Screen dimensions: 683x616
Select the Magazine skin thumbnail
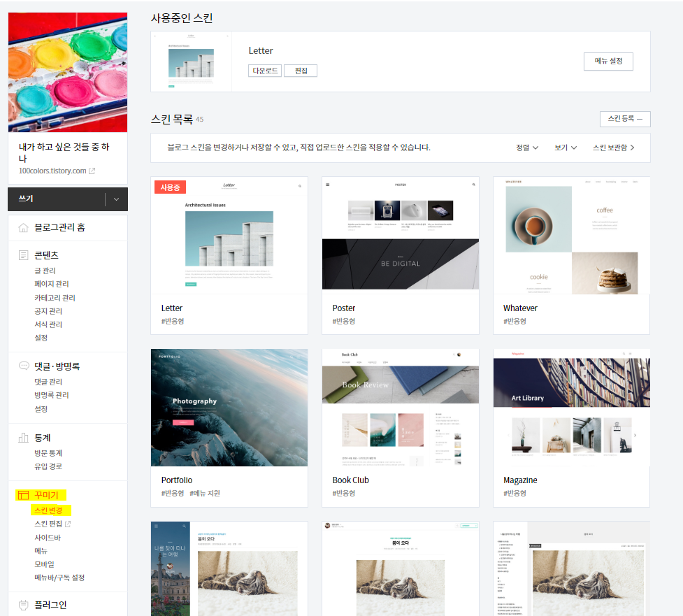point(571,408)
